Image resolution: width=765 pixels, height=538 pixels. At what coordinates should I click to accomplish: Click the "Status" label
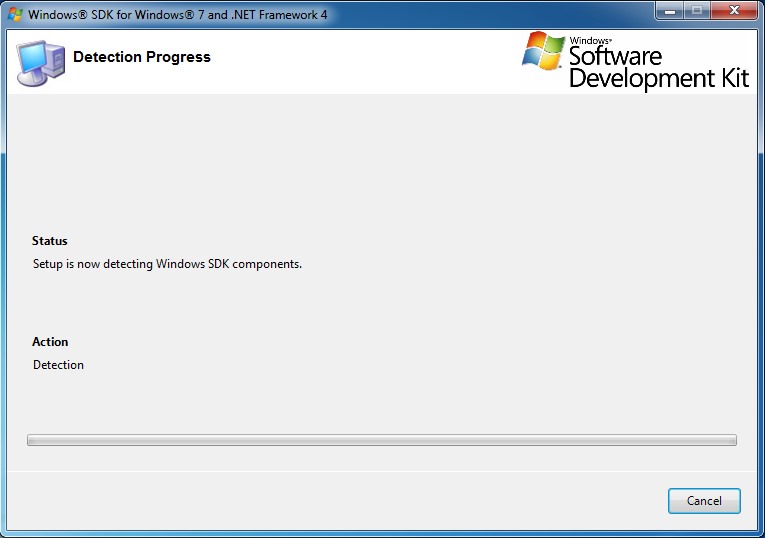pyautogui.click(x=50, y=240)
